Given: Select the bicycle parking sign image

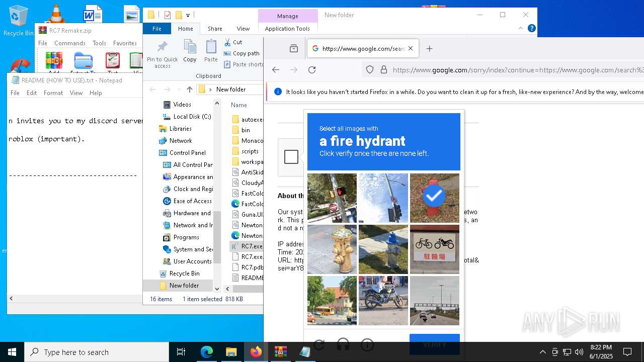Looking at the screenshot, I should (435, 249).
